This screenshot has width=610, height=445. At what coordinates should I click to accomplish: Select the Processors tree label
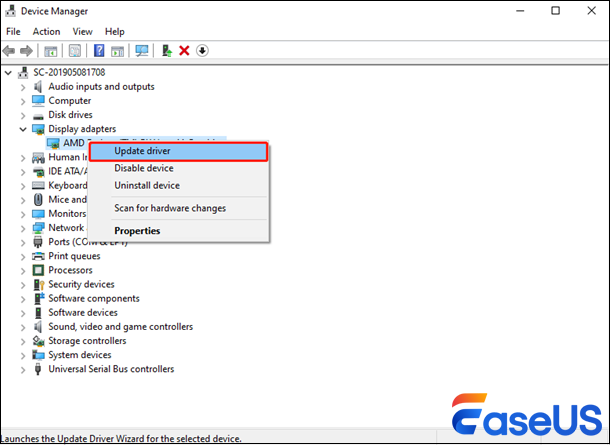pos(70,270)
